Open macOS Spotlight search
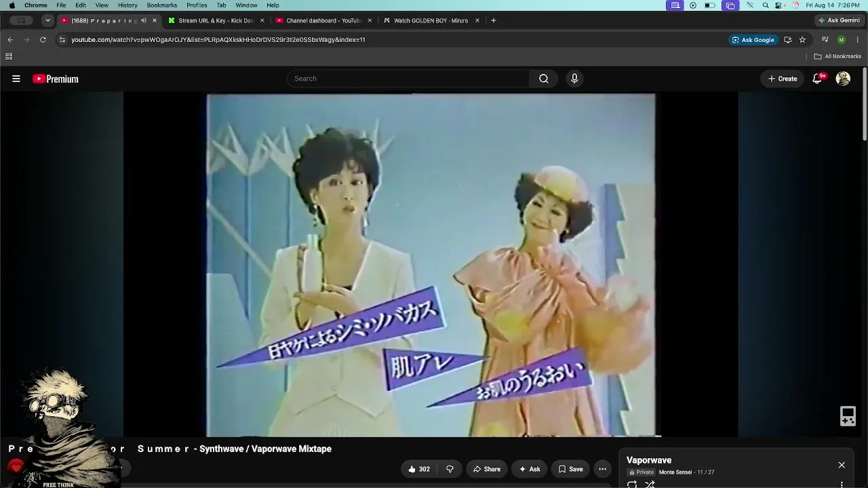 point(766,5)
